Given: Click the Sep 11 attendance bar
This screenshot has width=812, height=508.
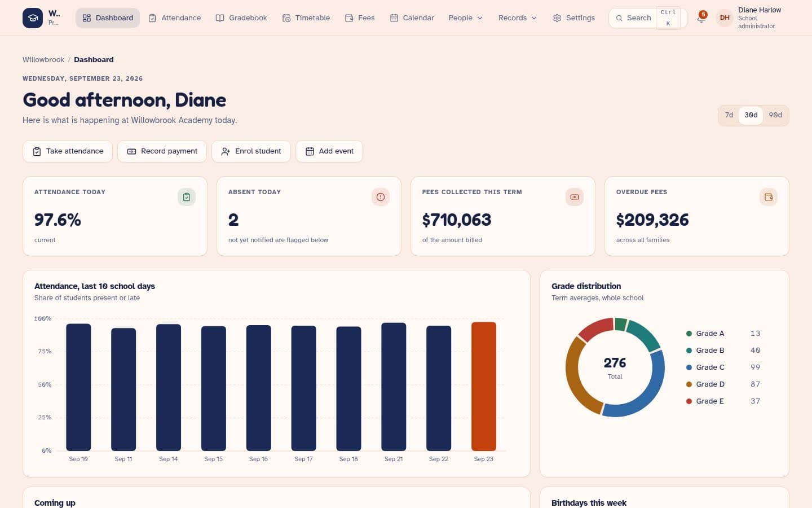Looking at the screenshot, I should [123, 389].
